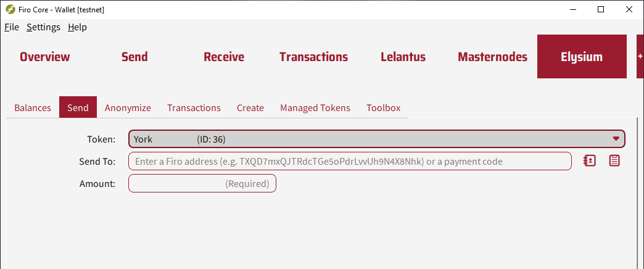Screen dimensions: 644x269
Task: Click into the Amount field
Action: [202, 183]
